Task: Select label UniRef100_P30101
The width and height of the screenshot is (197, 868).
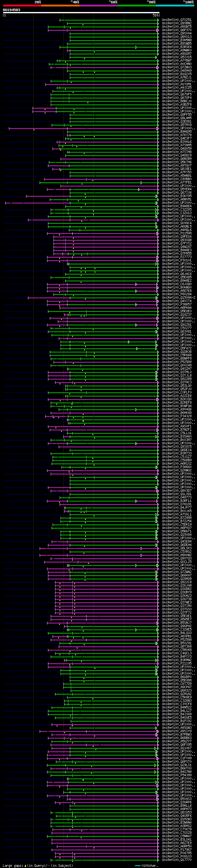Action: [177, 260]
